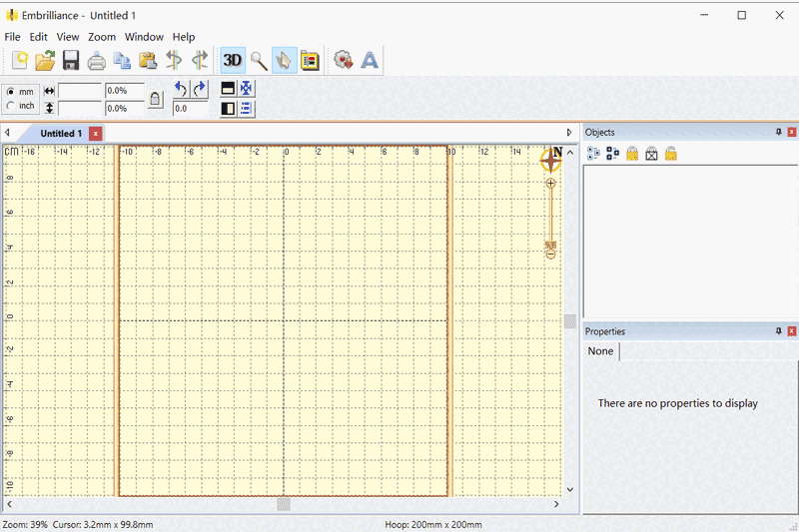Toggle the 3D view button
799x532 pixels.
click(x=232, y=61)
